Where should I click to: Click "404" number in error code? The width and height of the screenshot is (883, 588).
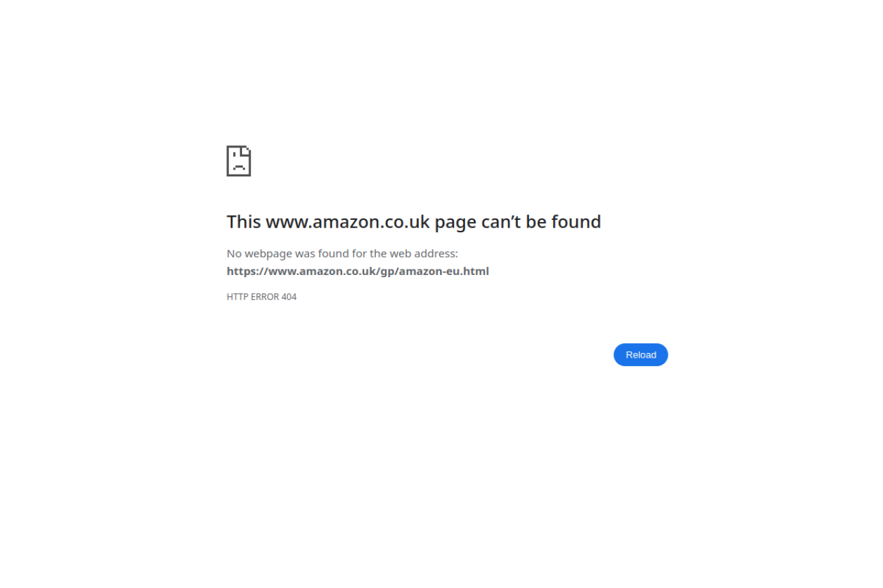pyautogui.click(x=289, y=297)
